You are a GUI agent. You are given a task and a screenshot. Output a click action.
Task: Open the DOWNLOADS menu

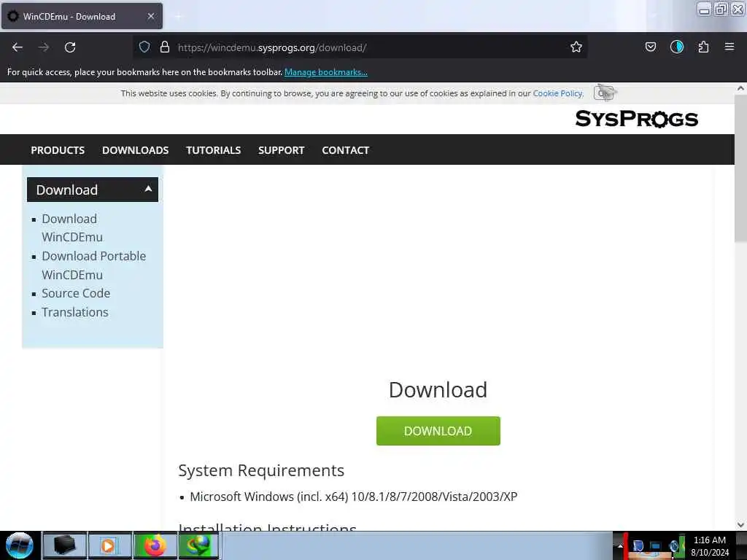click(x=135, y=150)
